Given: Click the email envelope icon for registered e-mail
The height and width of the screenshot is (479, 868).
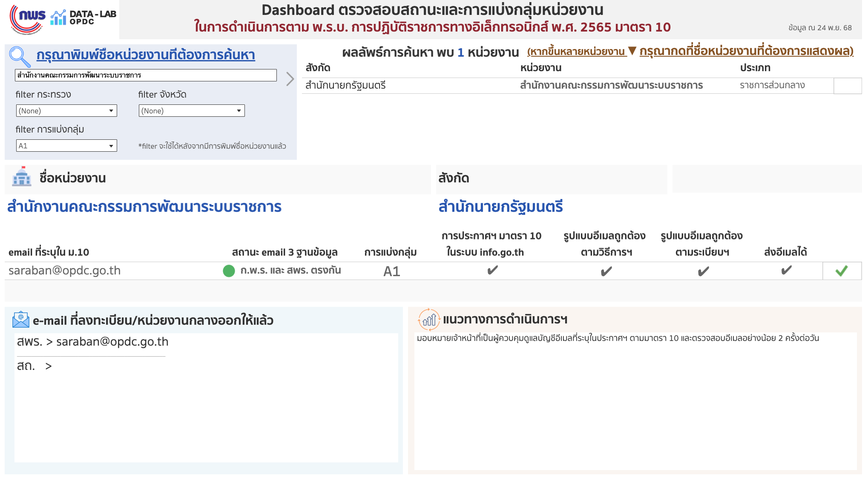Looking at the screenshot, I should [21, 320].
